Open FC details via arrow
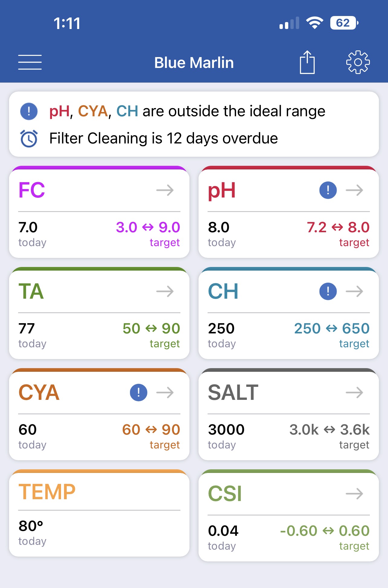The height and width of the screenshot is (588, 388). click(x=165, y=190)
